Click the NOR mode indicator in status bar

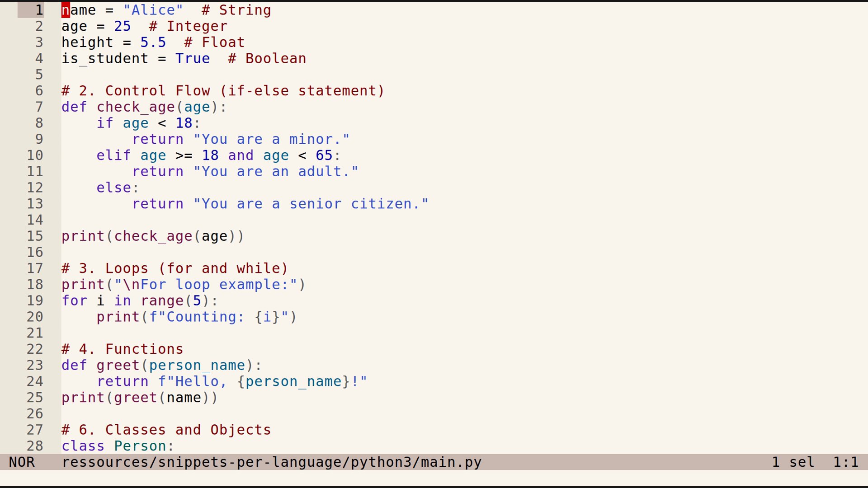click(23, 462)
